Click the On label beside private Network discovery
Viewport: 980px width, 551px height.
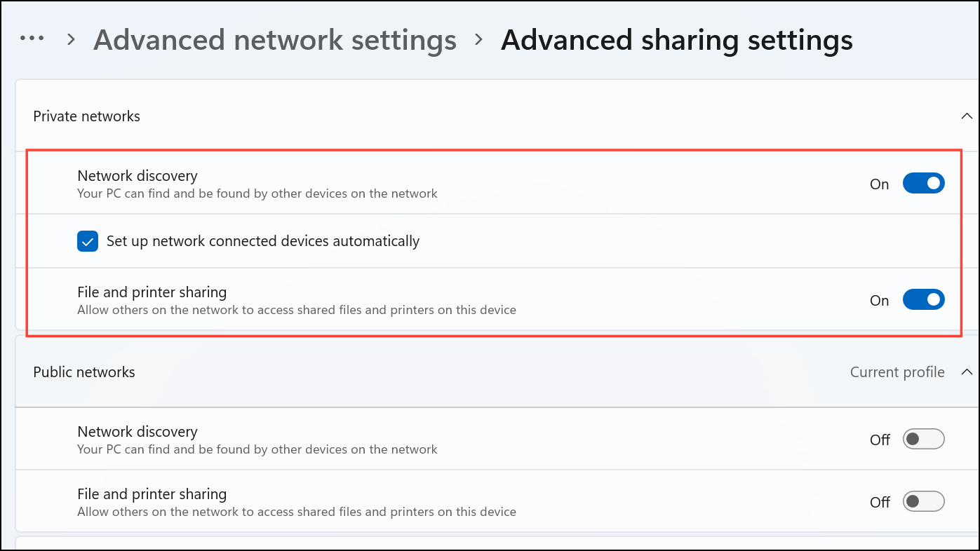(x=880, y=184)
